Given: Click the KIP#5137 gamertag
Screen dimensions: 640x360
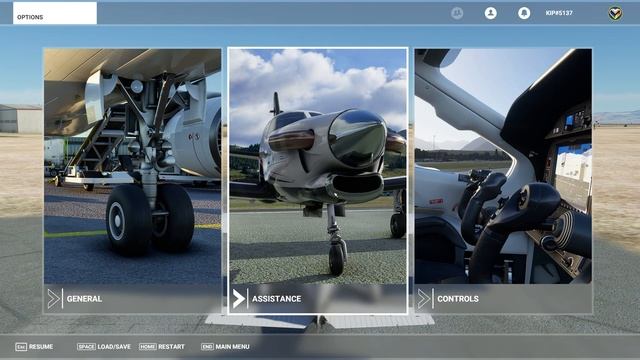Looking at the screenshot, I should pyautogui.click(x=559, y=13).
